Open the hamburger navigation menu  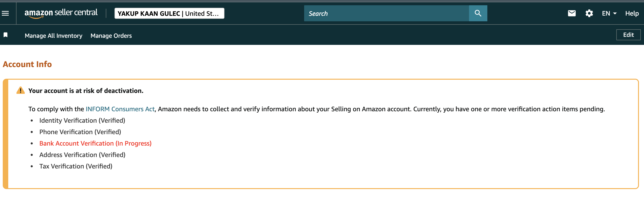[5, 13]
